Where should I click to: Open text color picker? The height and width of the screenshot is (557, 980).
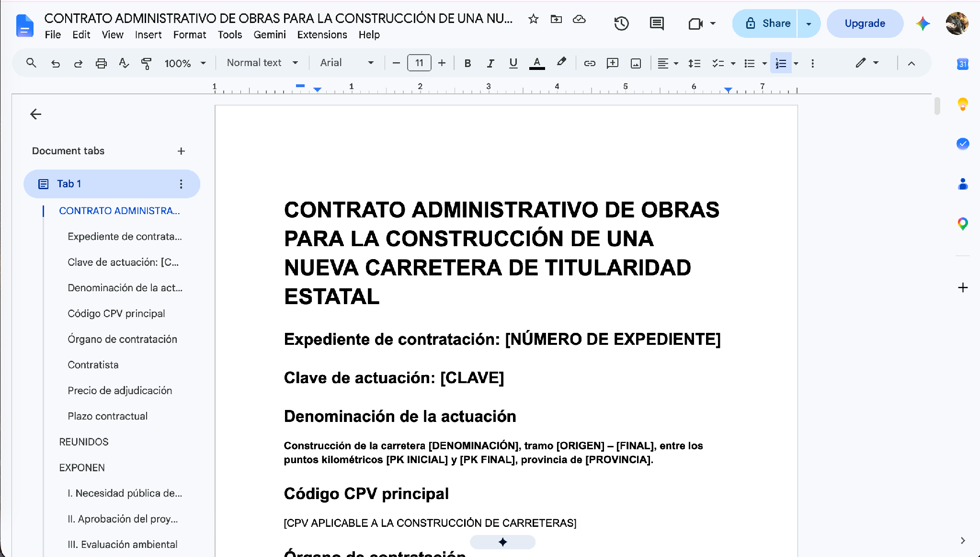537,63
